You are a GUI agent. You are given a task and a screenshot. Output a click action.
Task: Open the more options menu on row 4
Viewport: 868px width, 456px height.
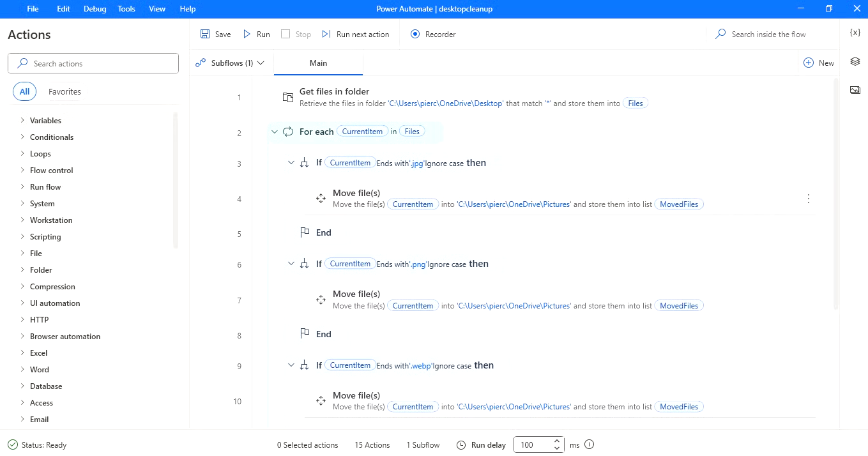tap(809, 199)
